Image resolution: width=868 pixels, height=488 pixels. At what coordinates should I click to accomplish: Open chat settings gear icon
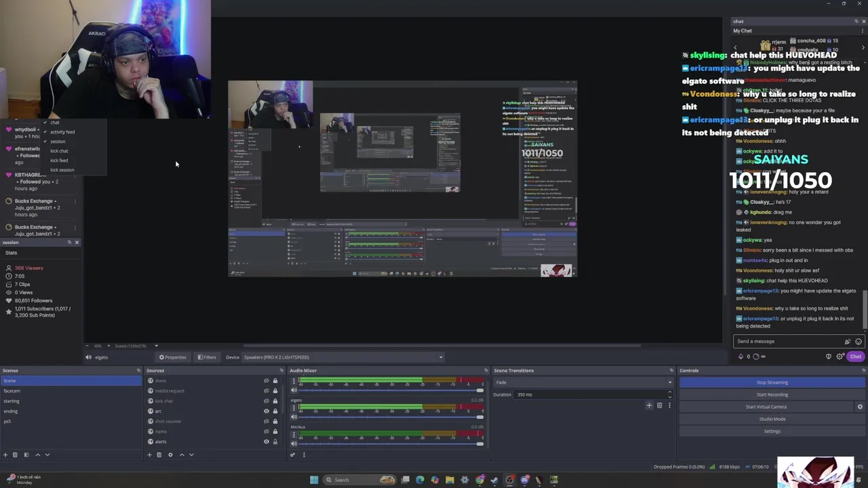click(x=840, y=357)
